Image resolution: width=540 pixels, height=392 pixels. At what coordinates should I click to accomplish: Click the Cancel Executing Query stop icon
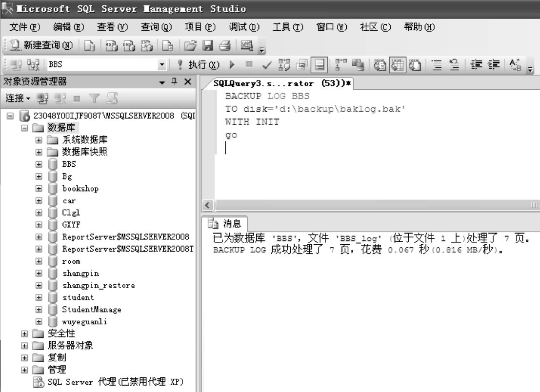249,64
